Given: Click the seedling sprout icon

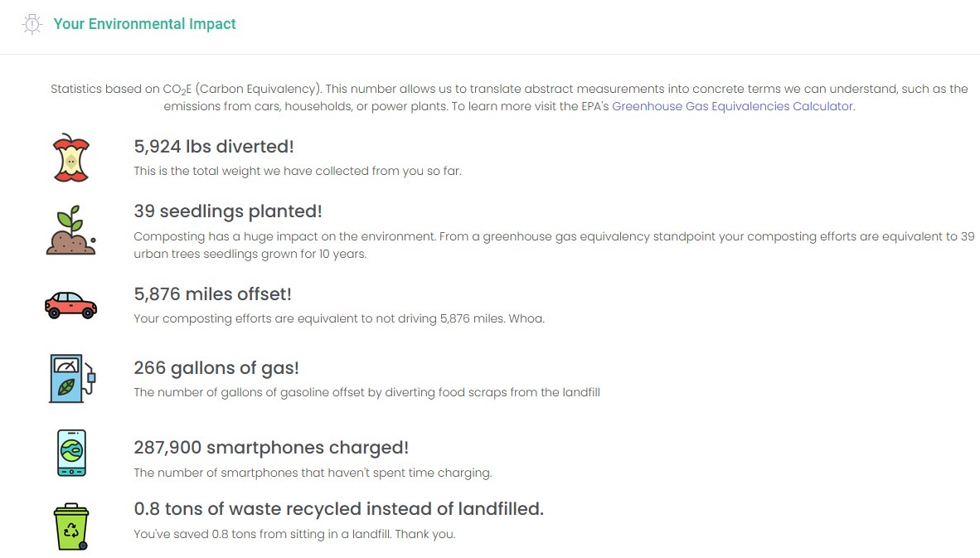Looking at the screenshot, I should click(70, 230).
